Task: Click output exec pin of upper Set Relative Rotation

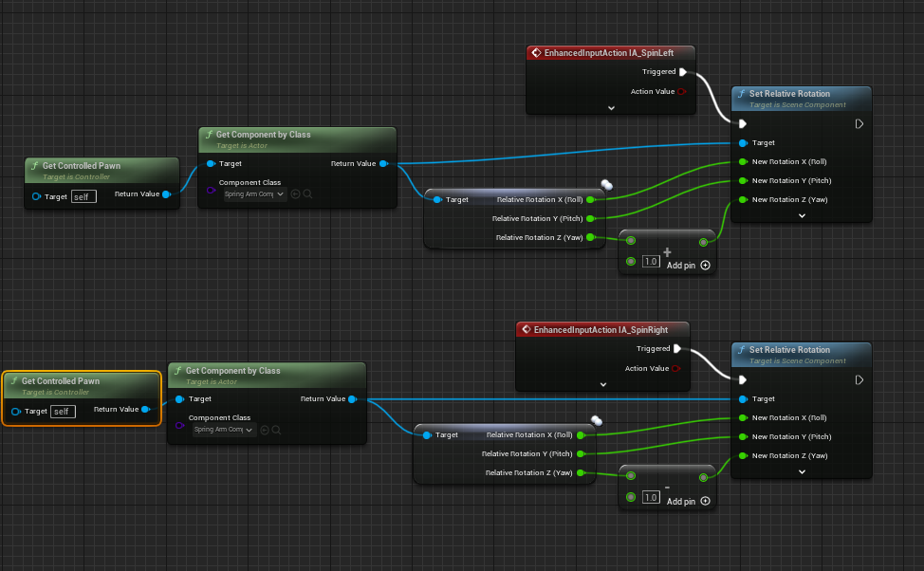Action: click(x=859, y=123)
